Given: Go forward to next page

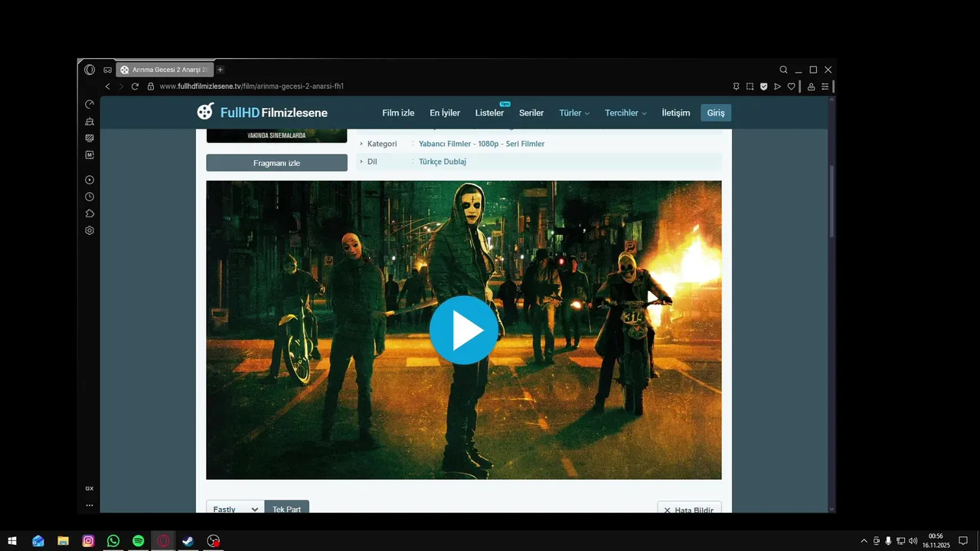Looking at the screenshot, I should (x=121, y=86).
